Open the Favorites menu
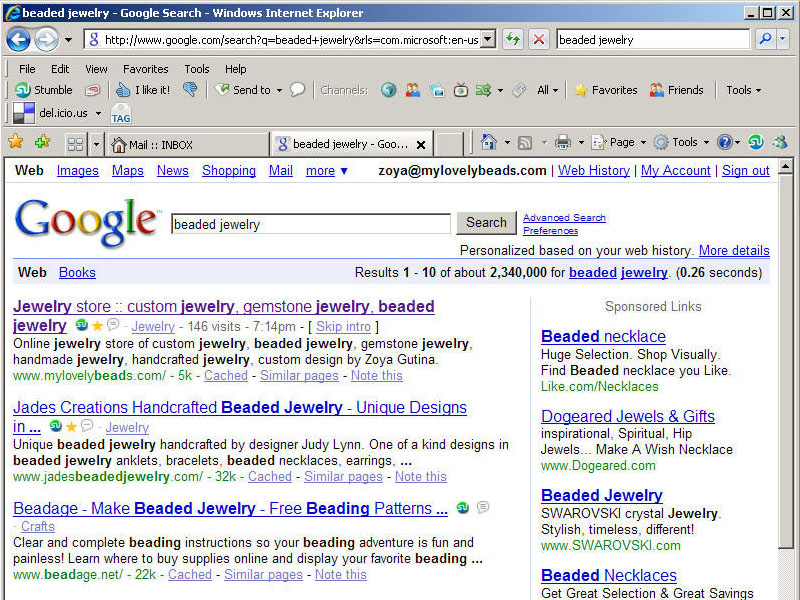This screenshot has width=800, height=600. (145, 69)
